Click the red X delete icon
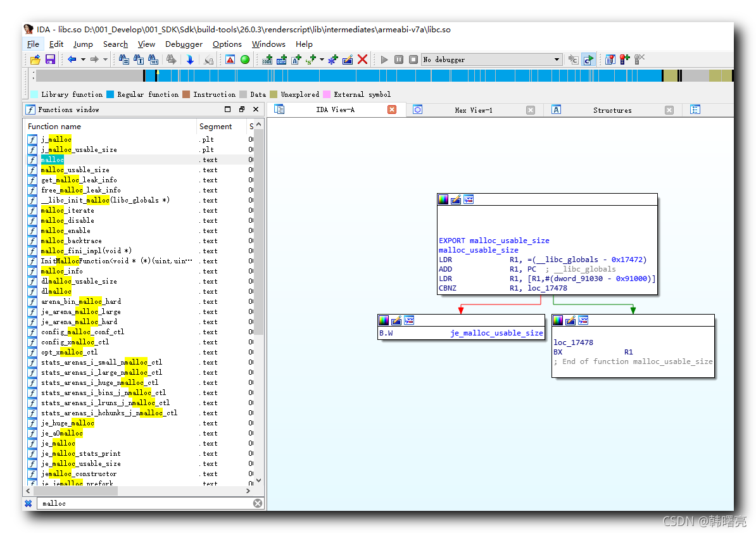The height and width of the screenshot is (533, 756). [x=363, y=60]
